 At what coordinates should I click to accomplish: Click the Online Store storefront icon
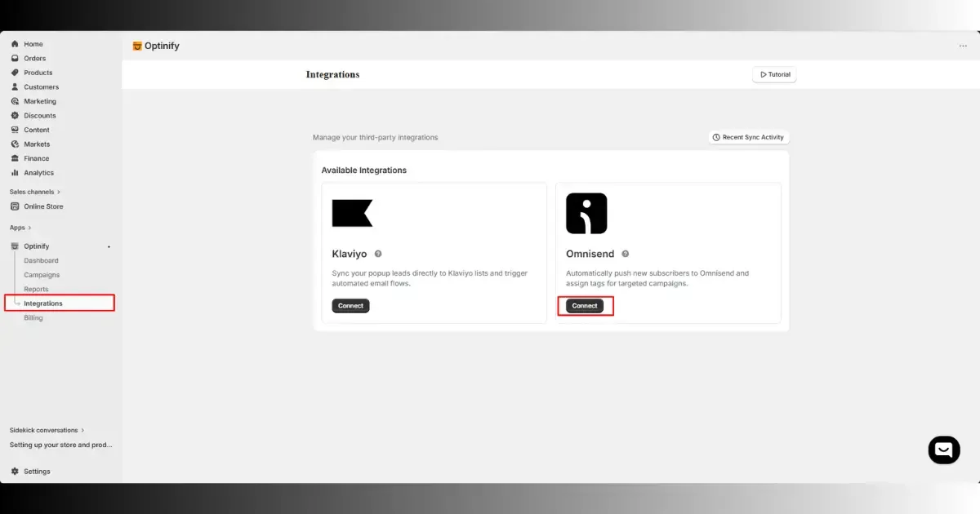15,206
